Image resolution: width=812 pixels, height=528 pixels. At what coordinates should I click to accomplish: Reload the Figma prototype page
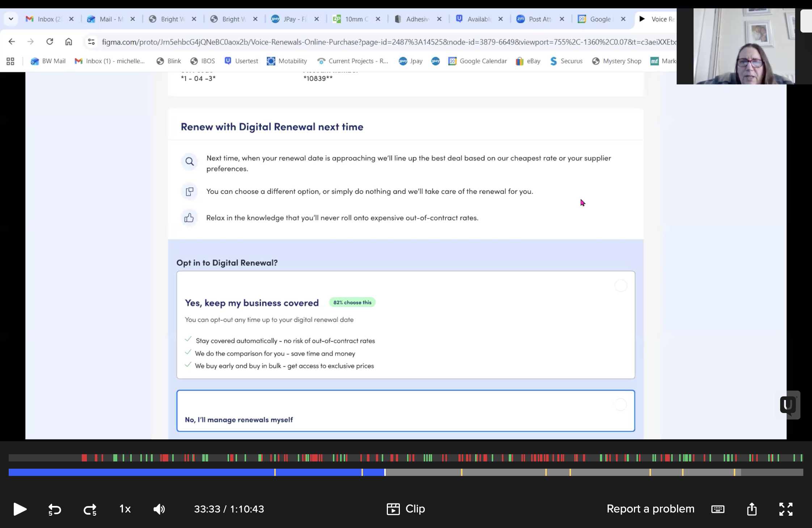50,42
